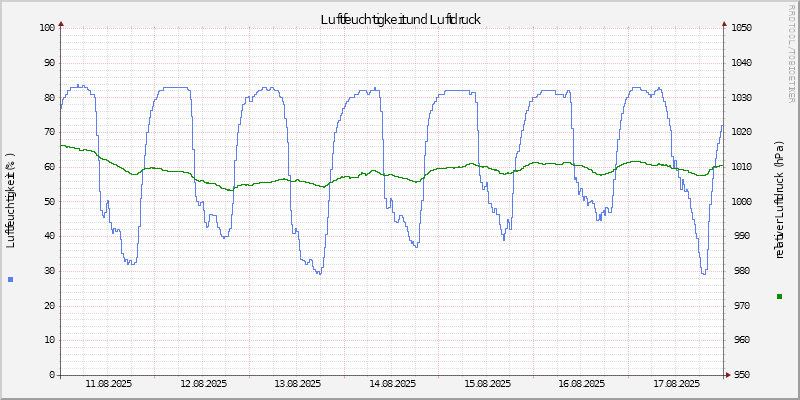This screenshot has height=400, width=800.
Task: Click the red arrow atop the right axis
Action: (724, 22)
